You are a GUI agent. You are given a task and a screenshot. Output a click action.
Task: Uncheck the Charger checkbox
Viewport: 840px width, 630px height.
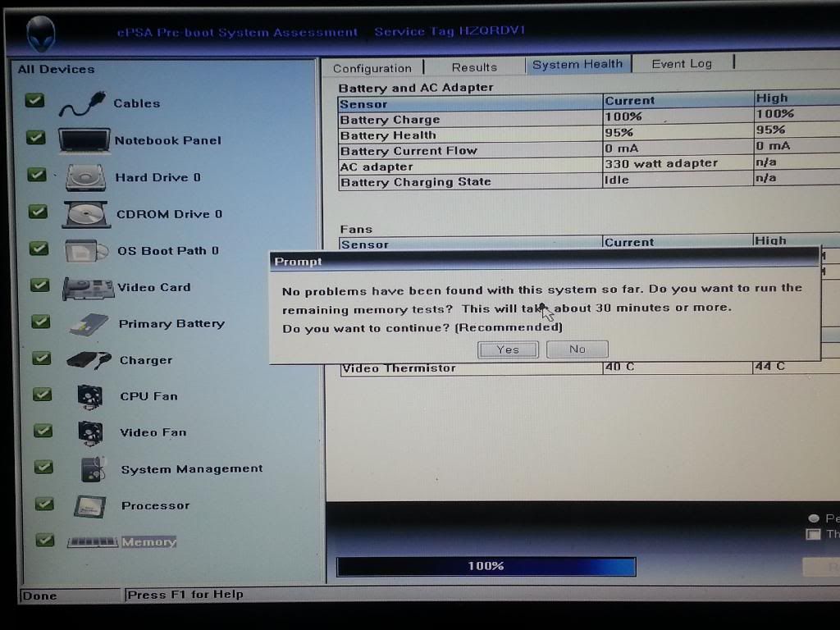click(x=41, y=358)
